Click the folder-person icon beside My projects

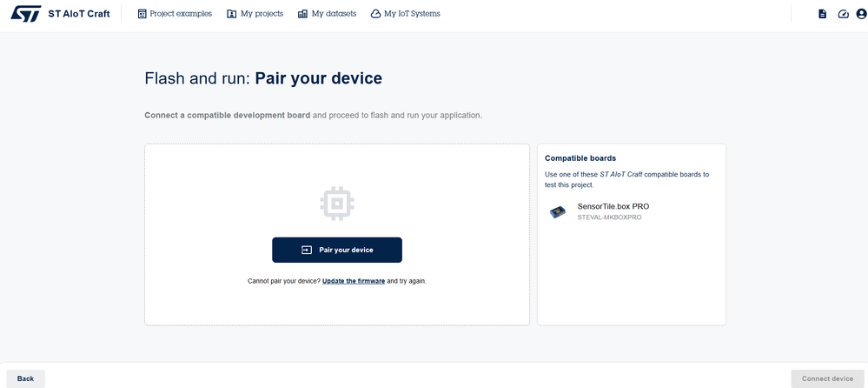[231, 14]
